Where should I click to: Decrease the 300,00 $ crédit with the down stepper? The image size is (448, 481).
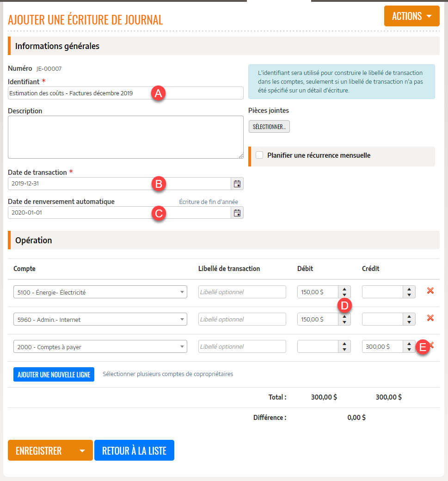click(409, 348)
